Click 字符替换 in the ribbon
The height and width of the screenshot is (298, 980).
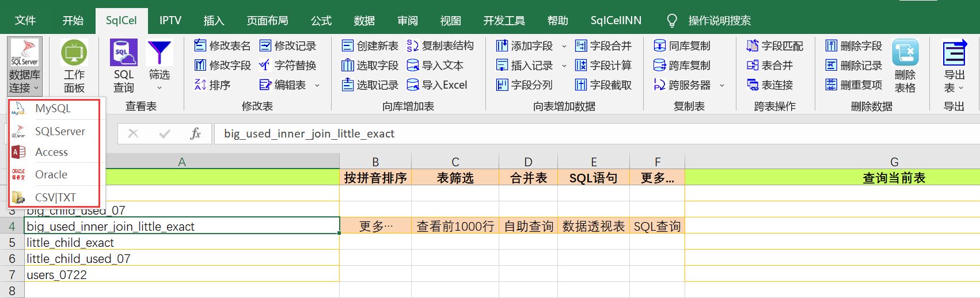point(288,65)
